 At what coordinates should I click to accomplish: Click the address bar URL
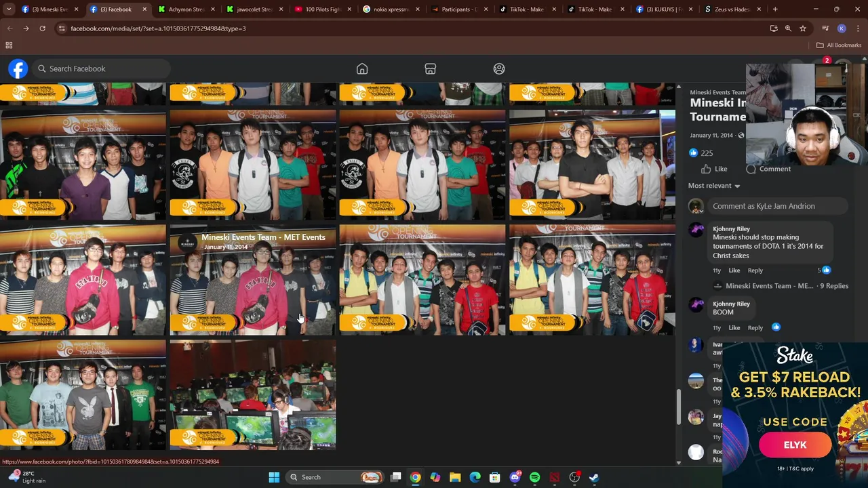click(158, 28)
